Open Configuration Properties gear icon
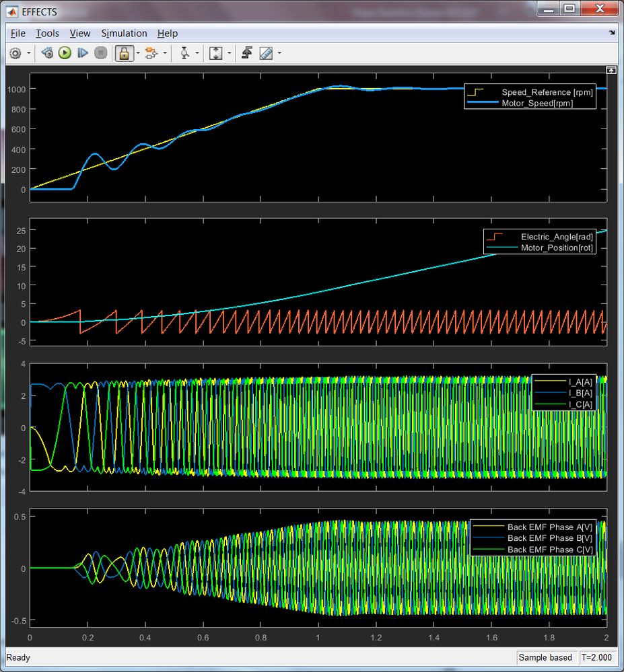 click(x=15, y=53)
